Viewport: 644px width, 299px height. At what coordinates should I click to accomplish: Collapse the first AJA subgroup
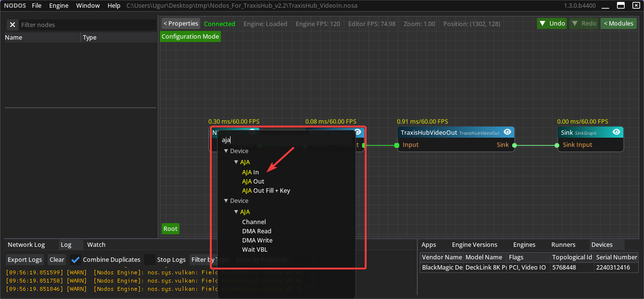click(236, 162)
